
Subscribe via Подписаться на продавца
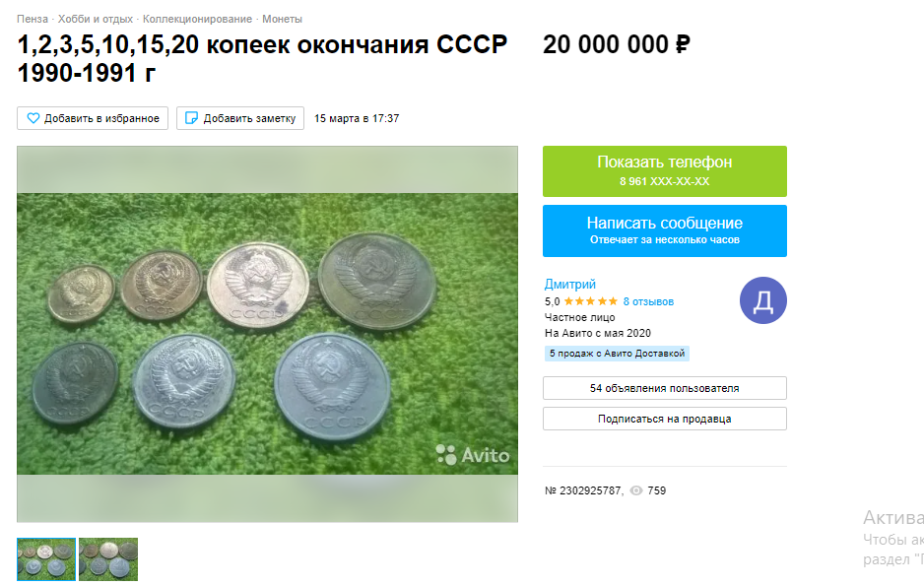665,419
